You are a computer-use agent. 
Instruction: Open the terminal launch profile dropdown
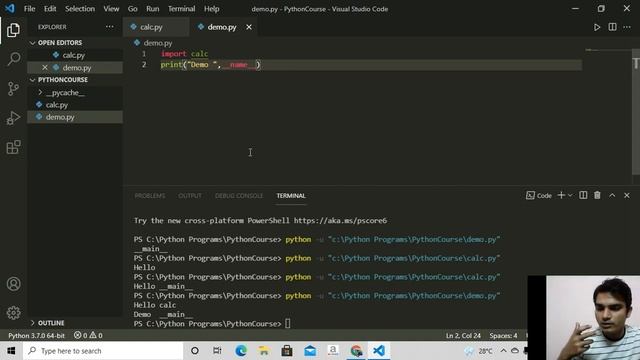(x=570, y=196)
